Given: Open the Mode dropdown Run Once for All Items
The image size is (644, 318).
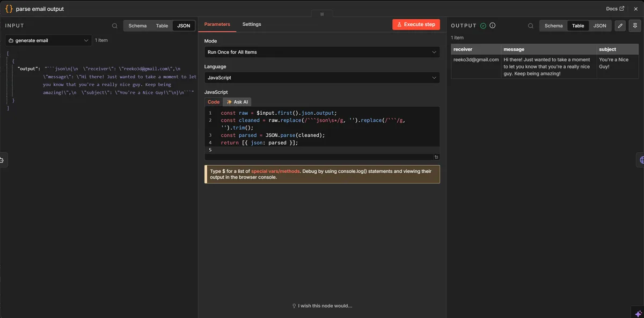Looking at the screenshot, I should 321,51.
